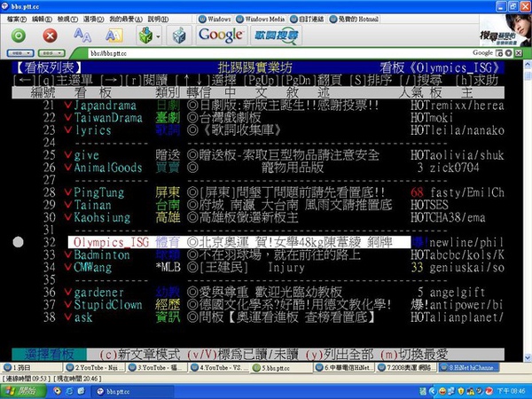Screen dimensions: 532x399
Task: Click the round down-arrow icon near the address bar
Action: [509, 53]
